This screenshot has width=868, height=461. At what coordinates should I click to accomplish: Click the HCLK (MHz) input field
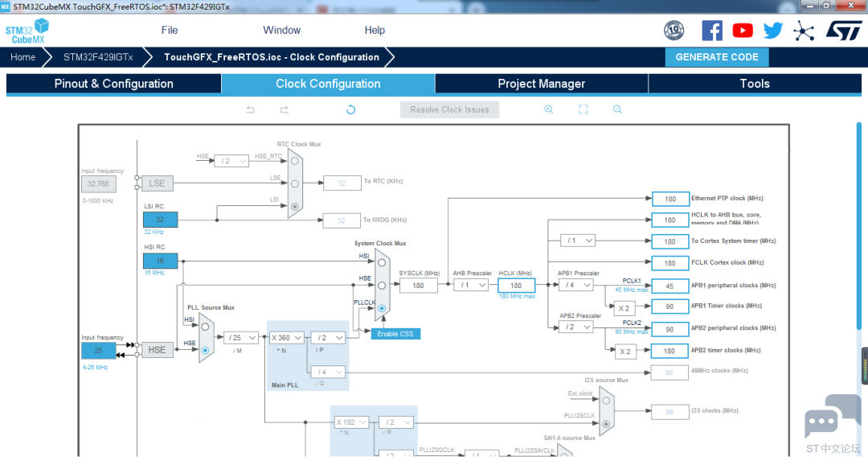click(x=516, y=285)
